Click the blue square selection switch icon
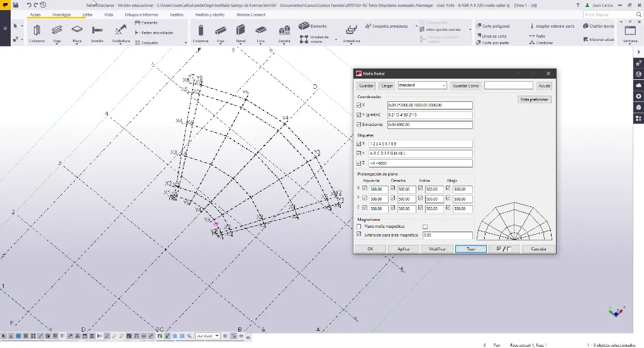Image resolution: width=644 pixels, height=348 pixels. tap(18, 336)
